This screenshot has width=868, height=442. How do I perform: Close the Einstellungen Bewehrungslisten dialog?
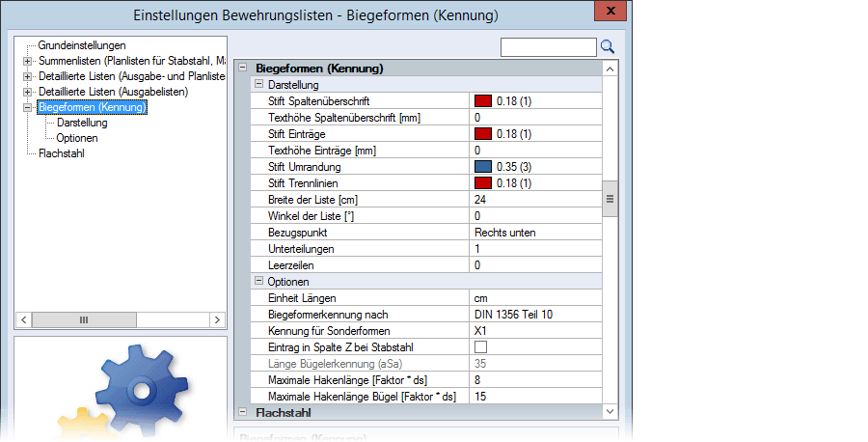pos(610,11)
